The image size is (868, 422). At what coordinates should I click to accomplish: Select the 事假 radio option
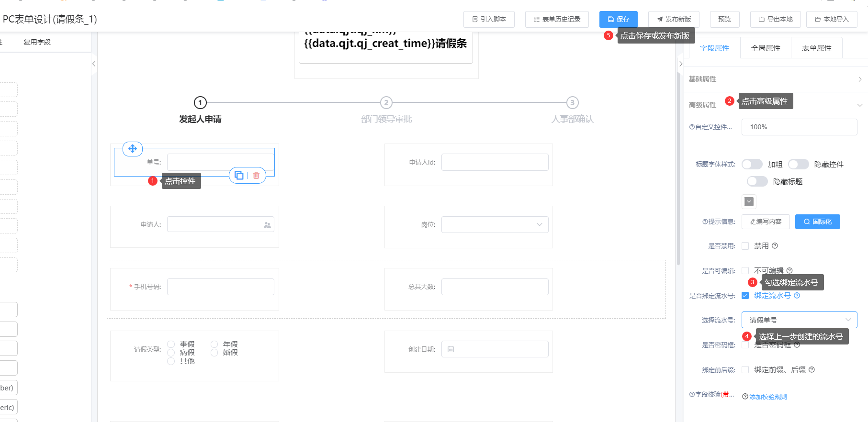pos(171,344)
